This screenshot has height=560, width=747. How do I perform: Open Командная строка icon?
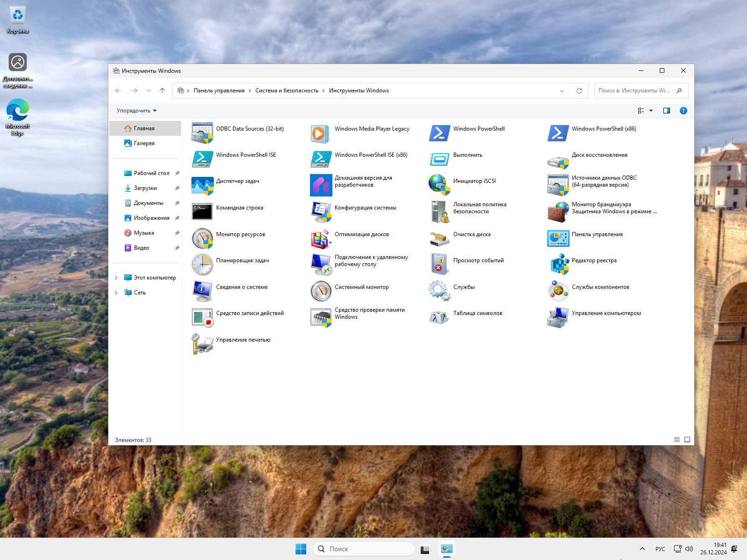click(202, 212)
